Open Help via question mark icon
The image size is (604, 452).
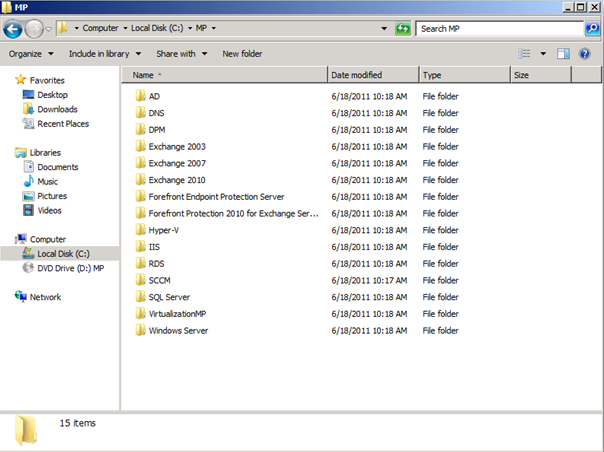(585, 54)
